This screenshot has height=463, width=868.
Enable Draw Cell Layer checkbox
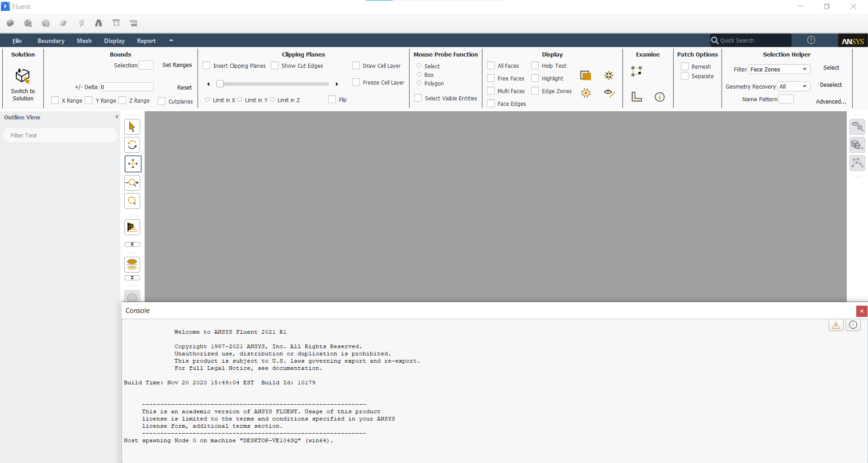pyautogui.click(x=356, y=66)
